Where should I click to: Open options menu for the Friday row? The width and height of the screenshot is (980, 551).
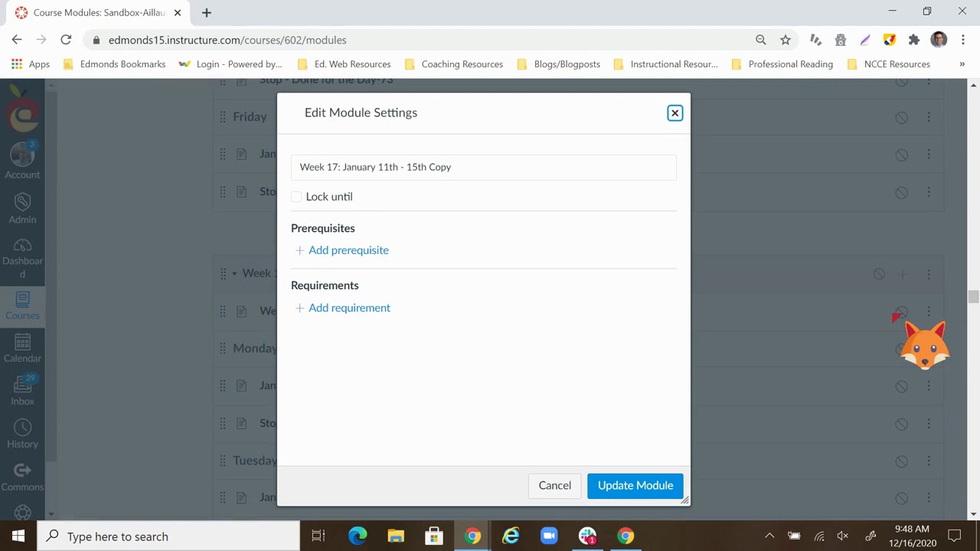(929, 117)
